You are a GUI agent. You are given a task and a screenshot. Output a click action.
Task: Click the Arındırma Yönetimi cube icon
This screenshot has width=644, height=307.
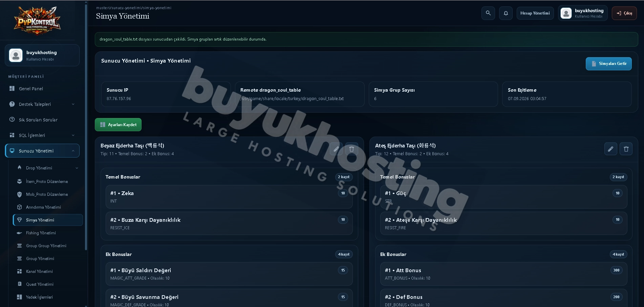[20, 207]
